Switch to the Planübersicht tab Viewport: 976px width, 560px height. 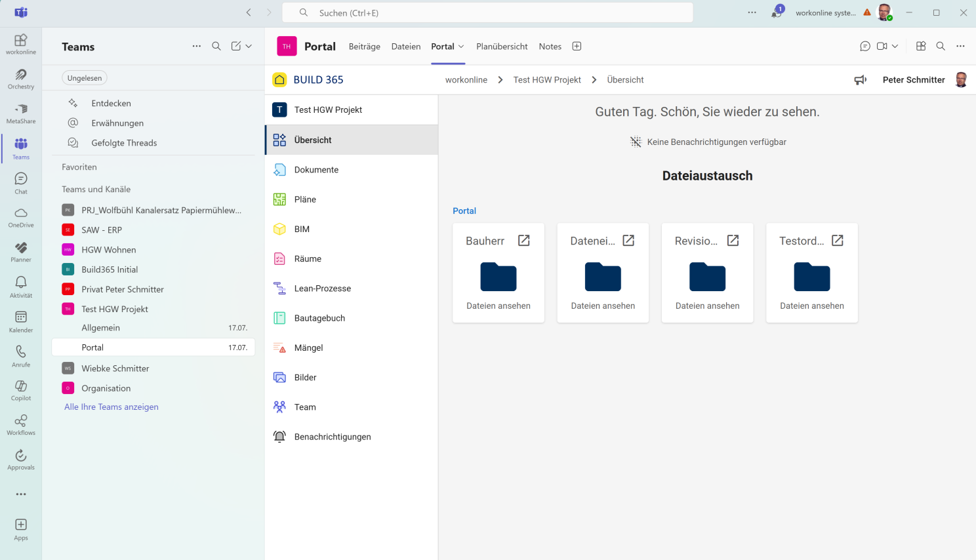coord(502,47)
